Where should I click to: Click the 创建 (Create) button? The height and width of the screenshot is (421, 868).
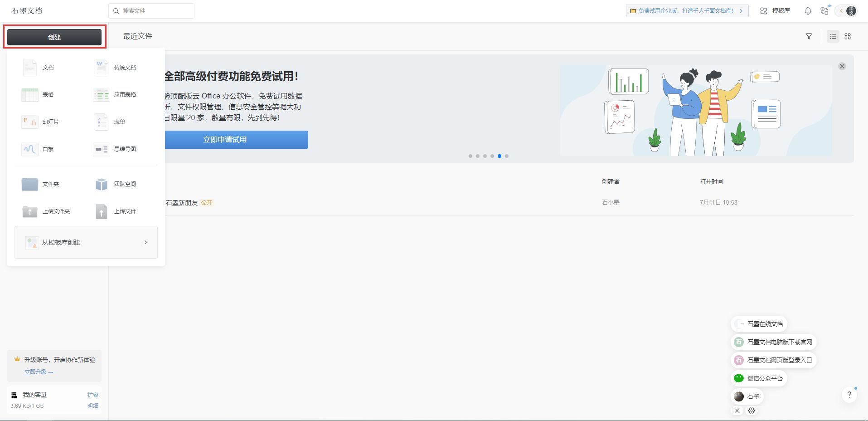(x=54, y=37)
